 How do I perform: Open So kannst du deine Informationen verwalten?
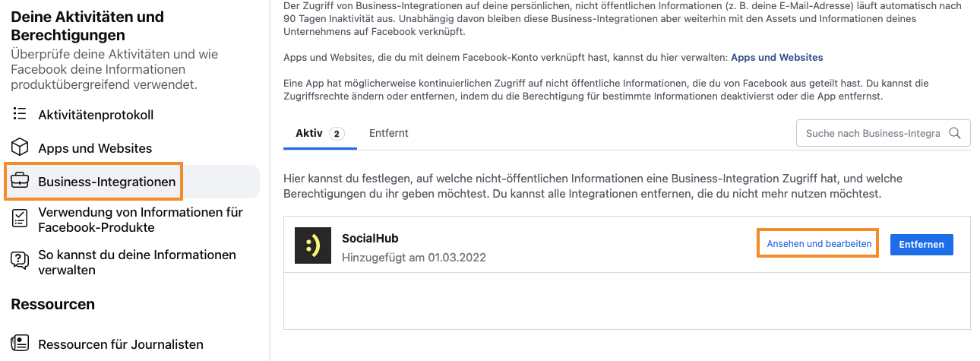(x=137, y=262)
